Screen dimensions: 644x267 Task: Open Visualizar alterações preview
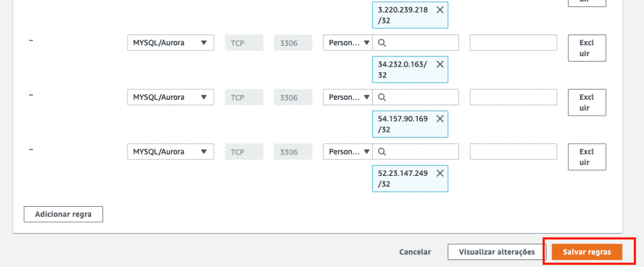tap(496, 252)
